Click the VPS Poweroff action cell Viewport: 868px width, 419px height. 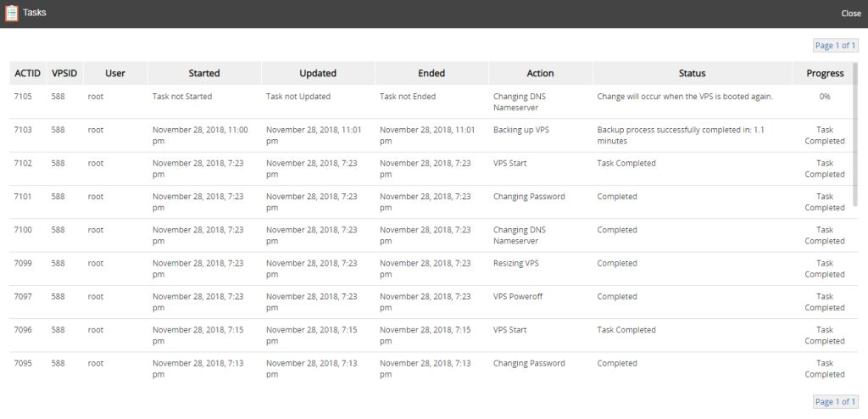click(x=517, y=297)
